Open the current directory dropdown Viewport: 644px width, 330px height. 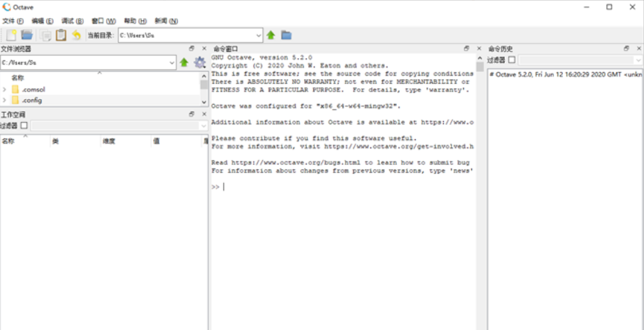point(258,35)
